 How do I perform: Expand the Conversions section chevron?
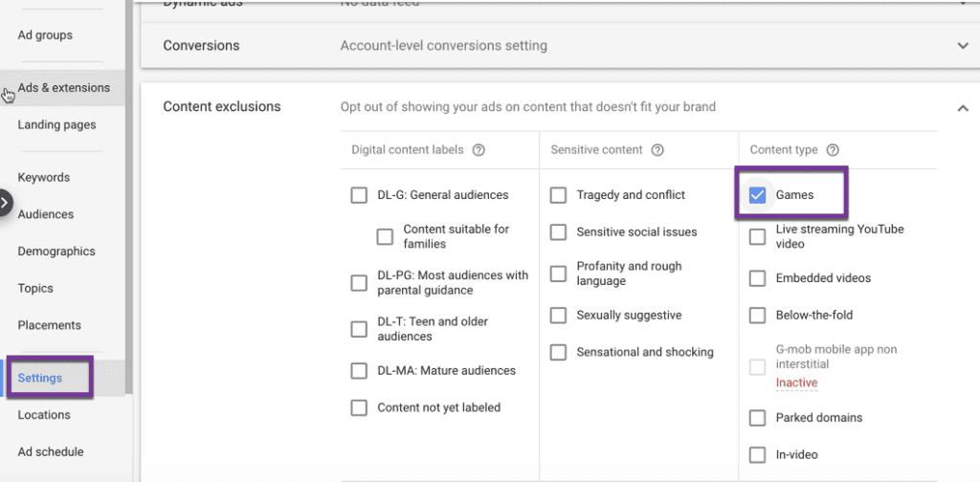click(x=962, y=46)
